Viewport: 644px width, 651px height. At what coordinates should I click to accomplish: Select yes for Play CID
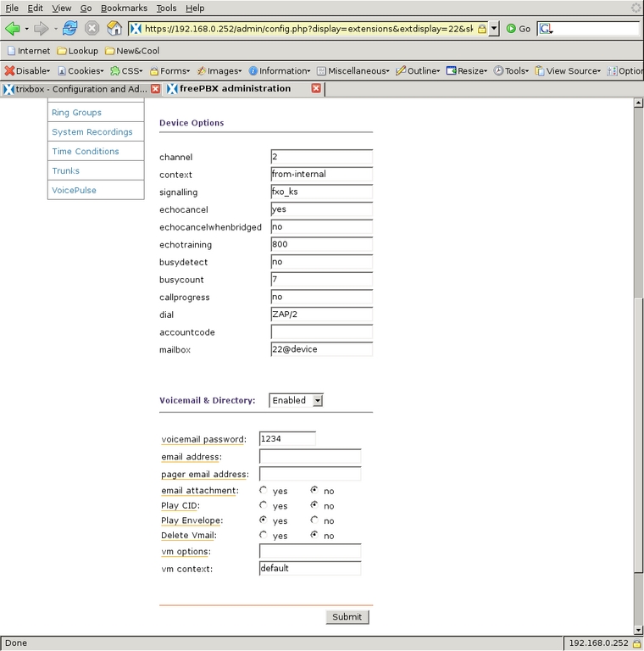(264, 505)
